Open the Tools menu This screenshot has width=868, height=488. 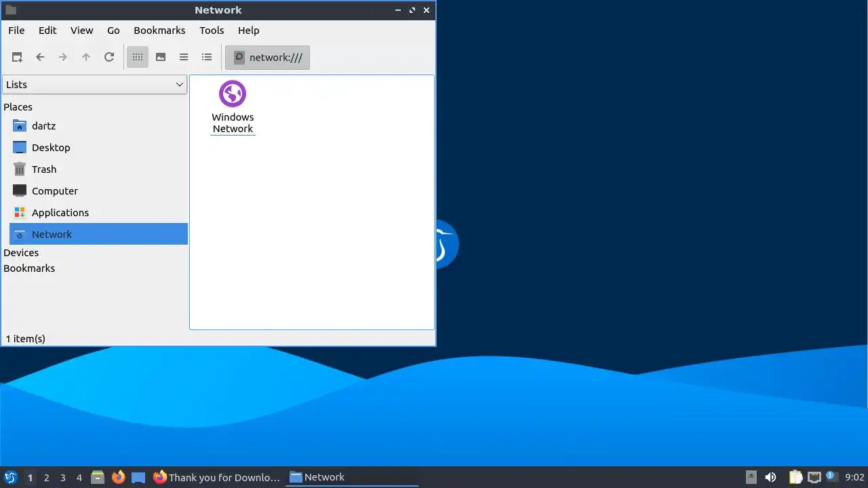212,30
